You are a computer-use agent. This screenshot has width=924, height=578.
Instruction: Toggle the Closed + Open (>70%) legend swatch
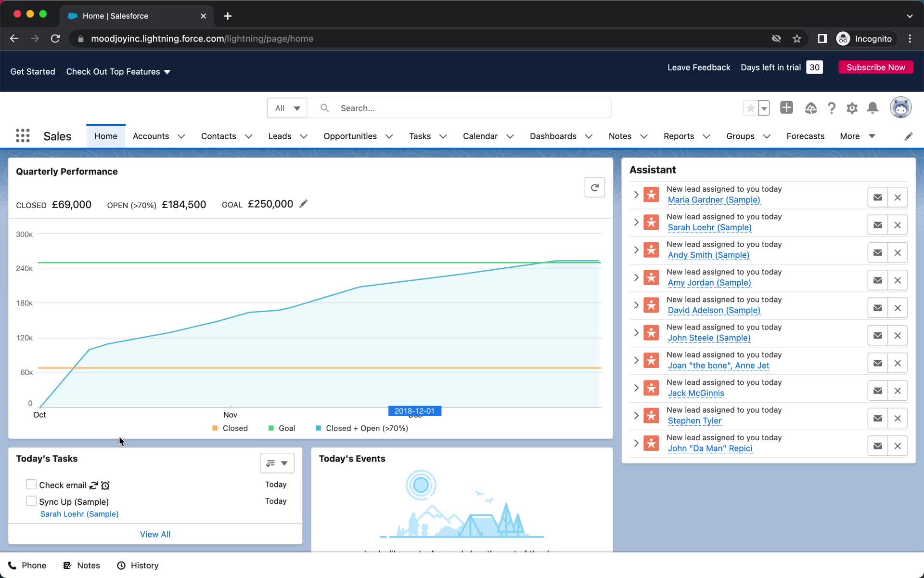(x=318, y=428)
